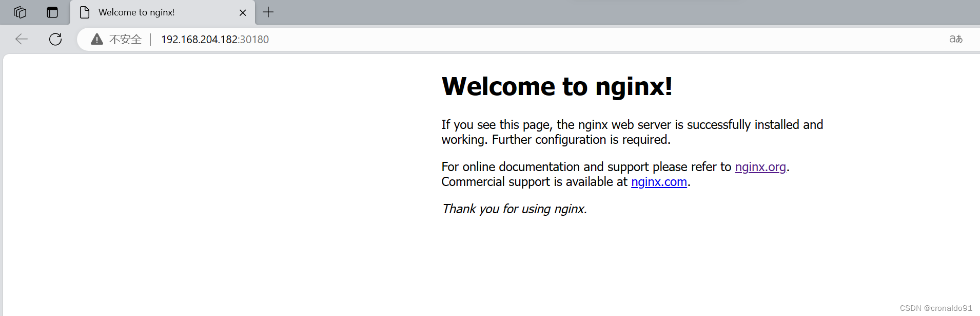This screenshot has height=316, width=980.
Task: Open the nginx.com link
Action: [659, 182]
